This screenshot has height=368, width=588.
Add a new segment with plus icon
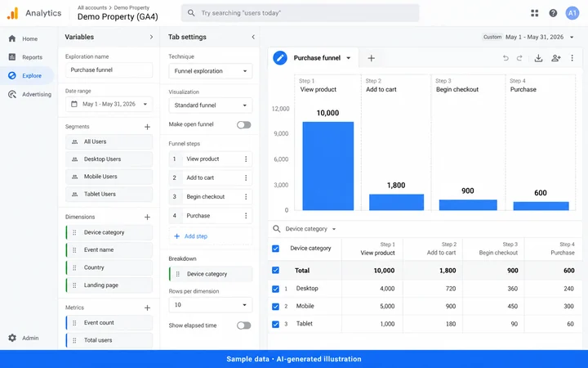[x=147, y=127]
